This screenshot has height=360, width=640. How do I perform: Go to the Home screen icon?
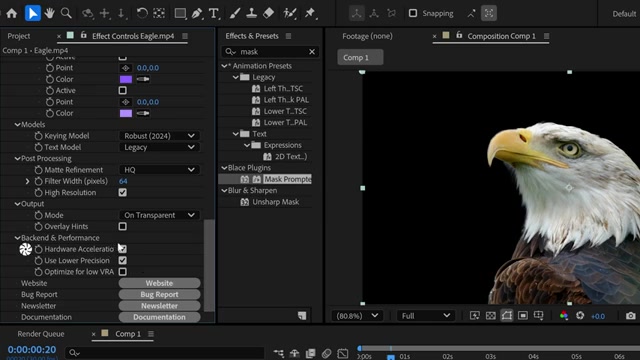point(11,13)
